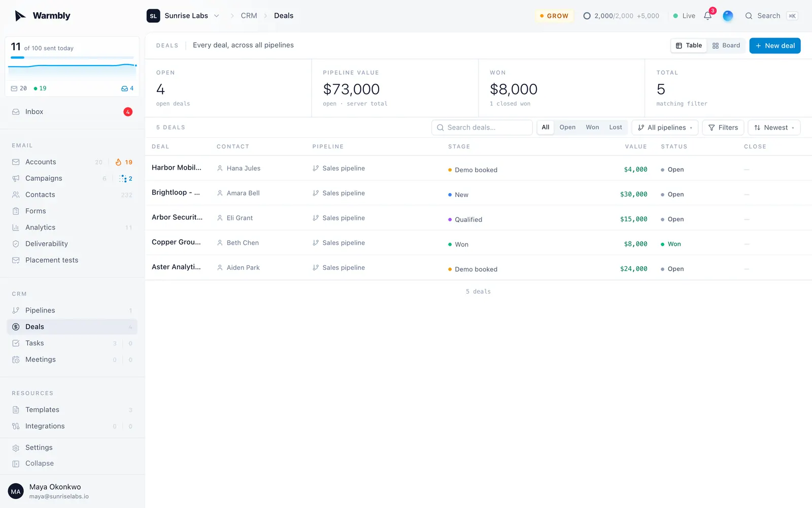
Task: Filter by Won deals tab
Action: tap(592, 128)
